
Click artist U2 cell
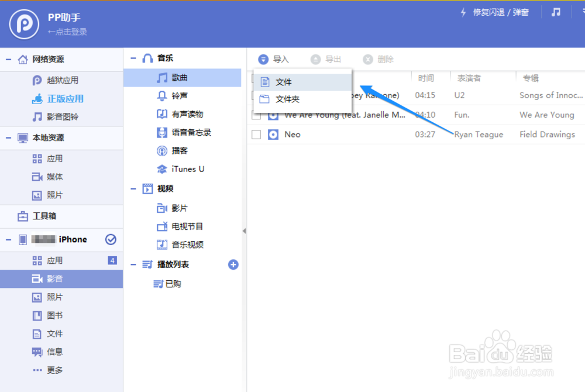459,95
